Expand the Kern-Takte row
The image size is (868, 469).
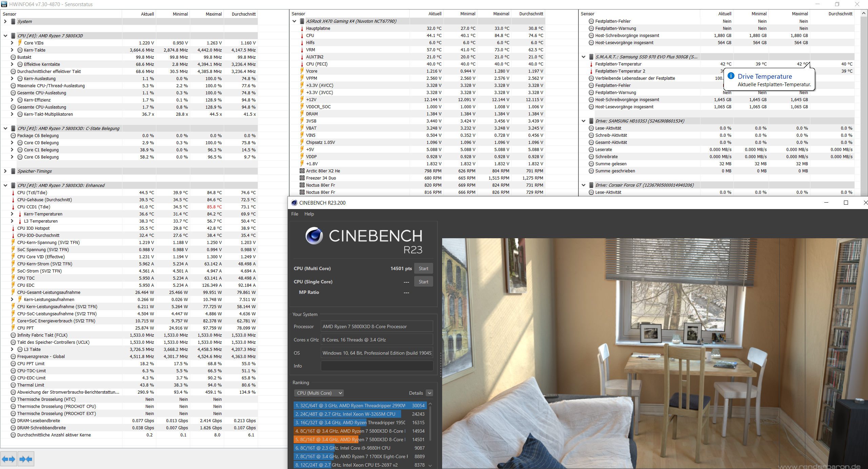pyautogui.click(x=12, y=50)
